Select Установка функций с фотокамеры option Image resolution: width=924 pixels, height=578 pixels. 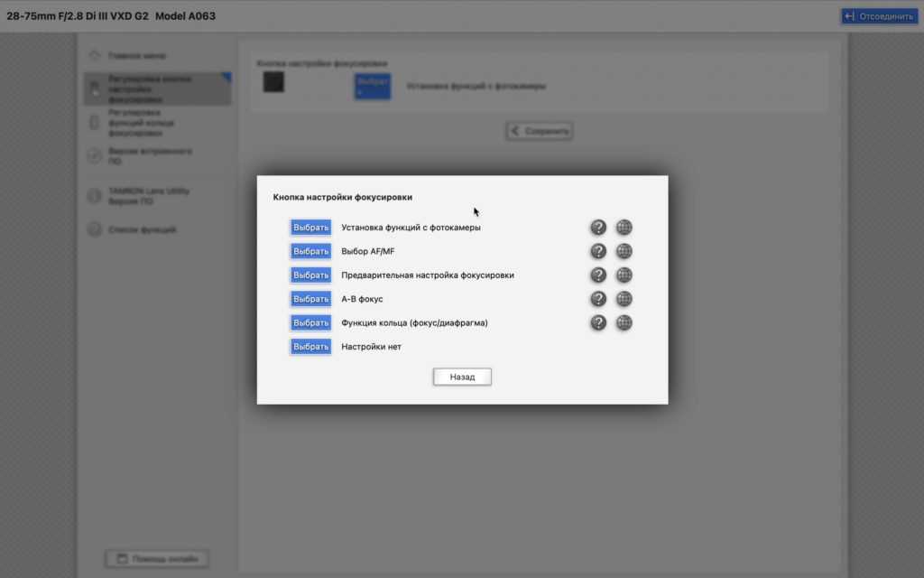(x=310, y=228)
